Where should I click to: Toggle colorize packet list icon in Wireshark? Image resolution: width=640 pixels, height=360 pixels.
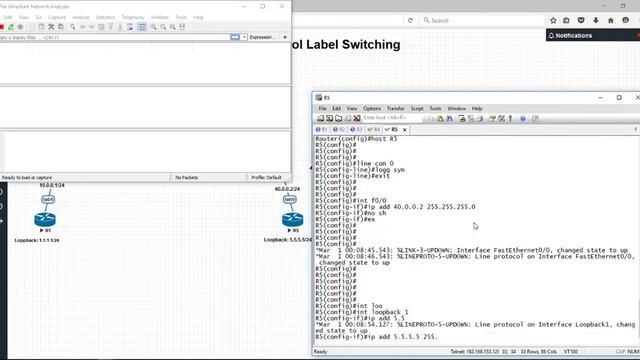click(x=142, y=27)
